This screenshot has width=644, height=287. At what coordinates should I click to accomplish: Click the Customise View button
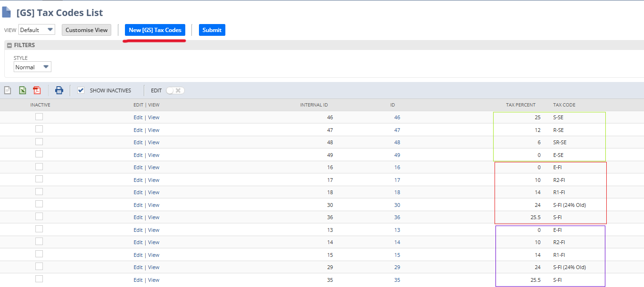86,30
